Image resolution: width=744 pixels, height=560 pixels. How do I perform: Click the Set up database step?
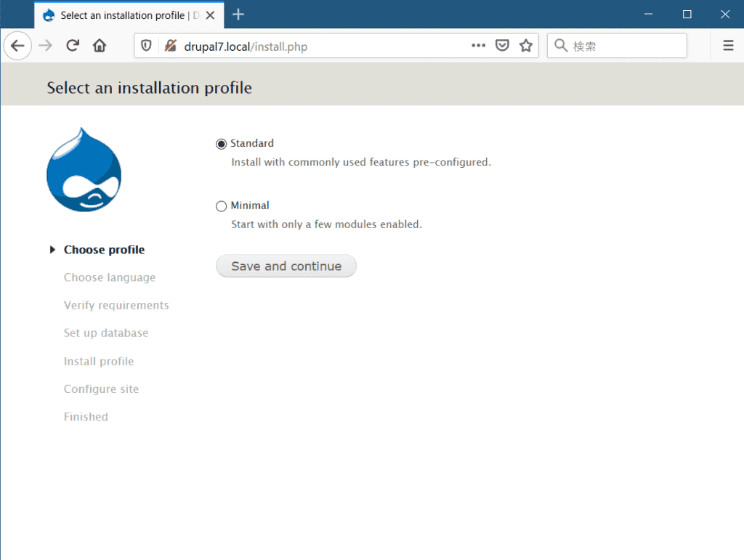(106, 333)
